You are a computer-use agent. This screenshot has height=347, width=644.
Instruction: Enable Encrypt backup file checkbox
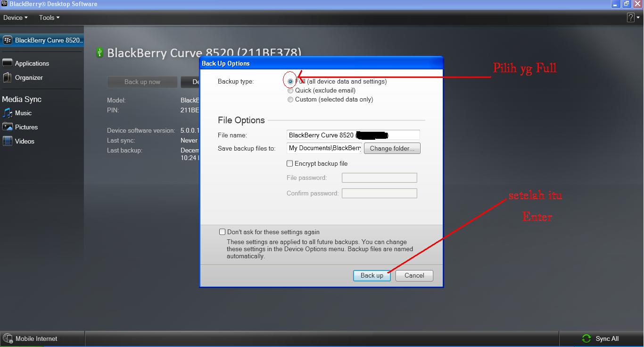[x=290, y=163]
